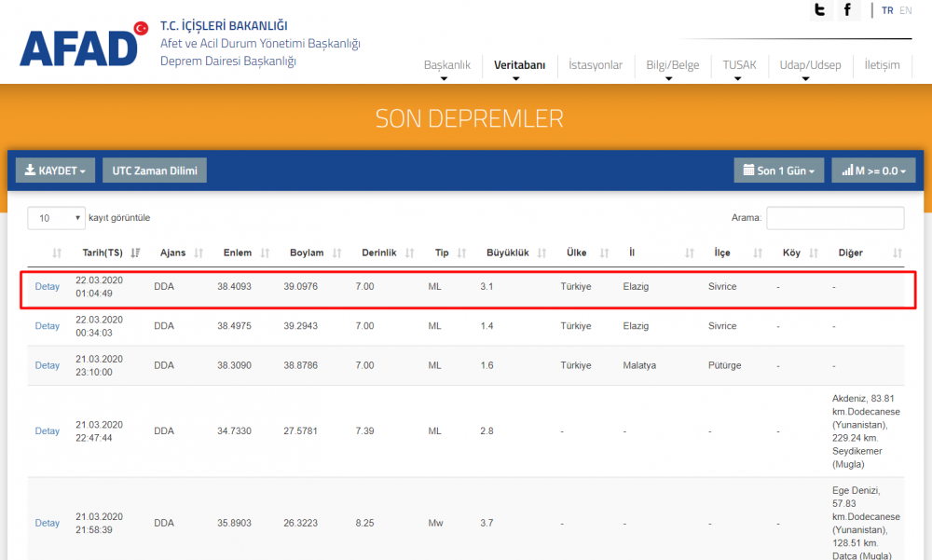Toggle UTC Zaman Dilimi time zone
Screen dimensions: 932x560
154,171
